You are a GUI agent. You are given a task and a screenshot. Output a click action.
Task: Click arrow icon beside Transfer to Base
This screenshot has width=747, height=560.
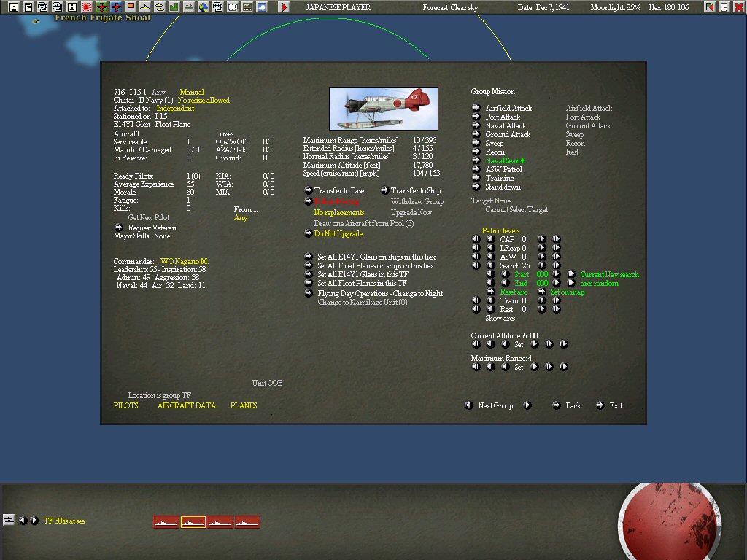coord(309,190)
